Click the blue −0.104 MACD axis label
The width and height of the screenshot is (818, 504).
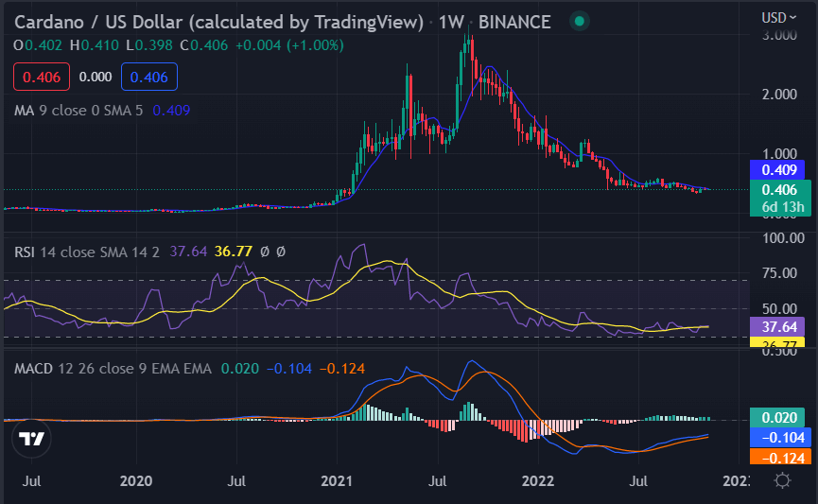(780, 437)
